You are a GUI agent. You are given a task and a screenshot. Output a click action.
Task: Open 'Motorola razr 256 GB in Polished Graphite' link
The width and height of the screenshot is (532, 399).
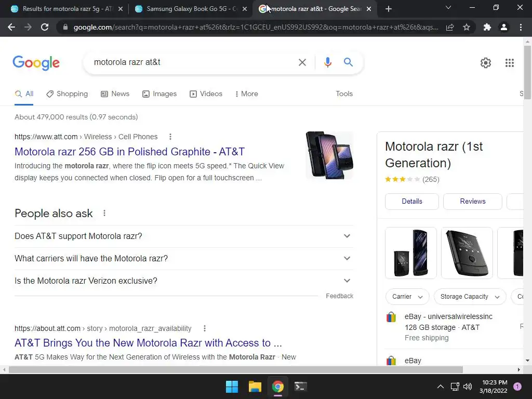(129, 152)
